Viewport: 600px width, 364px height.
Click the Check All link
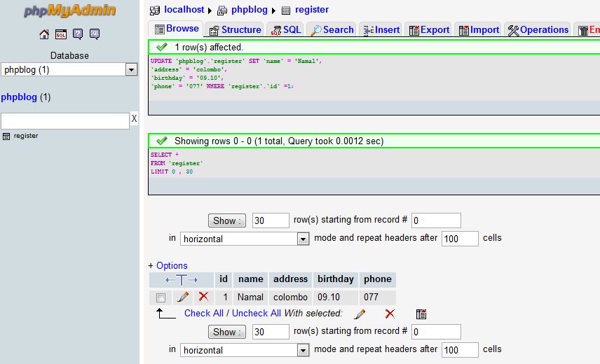203,313
